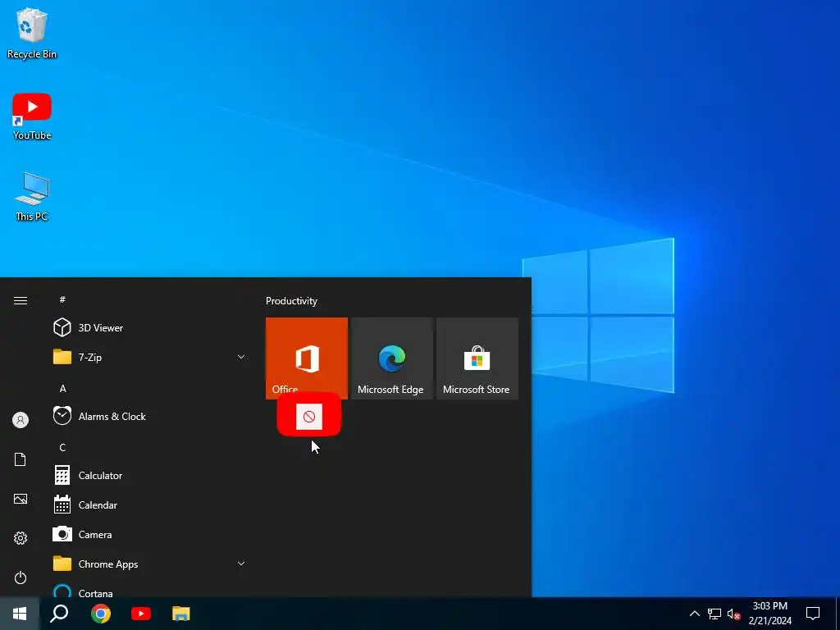
Task: Click the letter A section header
Action: [x=62, y=388]
